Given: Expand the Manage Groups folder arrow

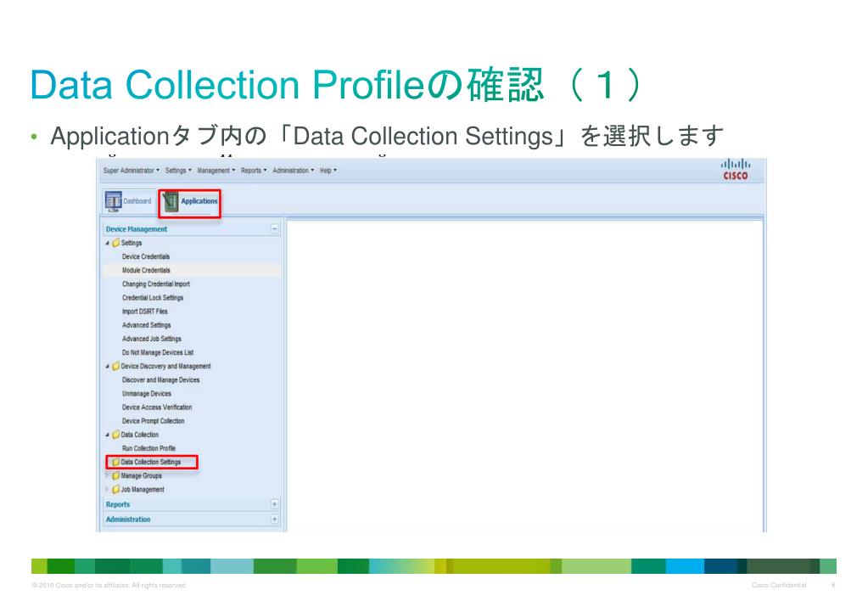Looking at the screenshot, I should point(107,475).
